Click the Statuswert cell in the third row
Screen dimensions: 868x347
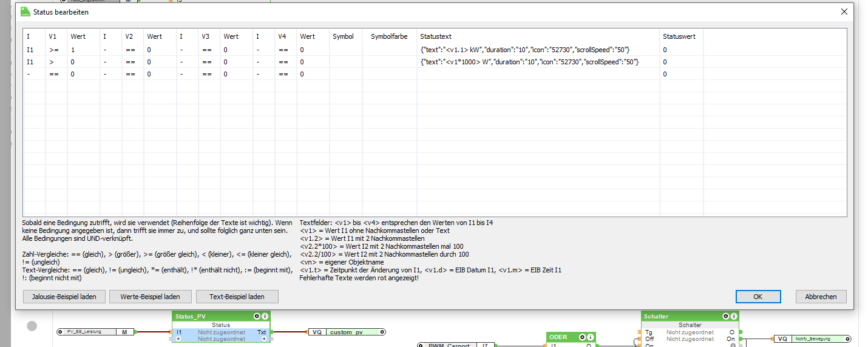tap(682, 74)
